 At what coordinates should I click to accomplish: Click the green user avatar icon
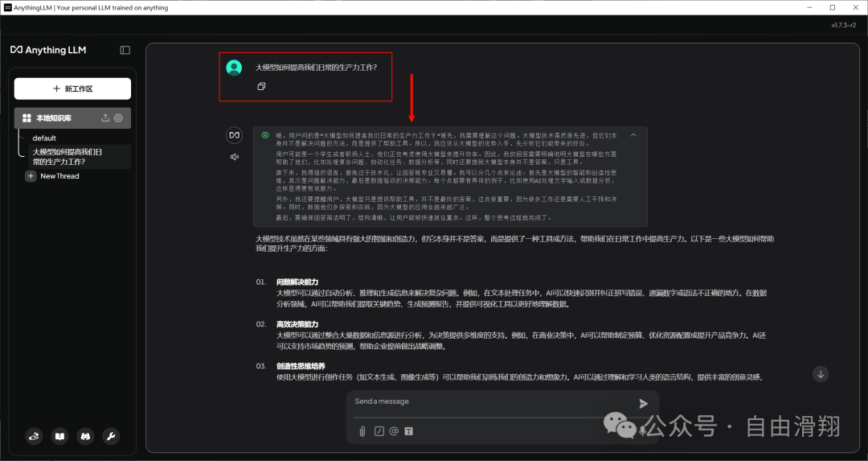(x=234, y=68)
